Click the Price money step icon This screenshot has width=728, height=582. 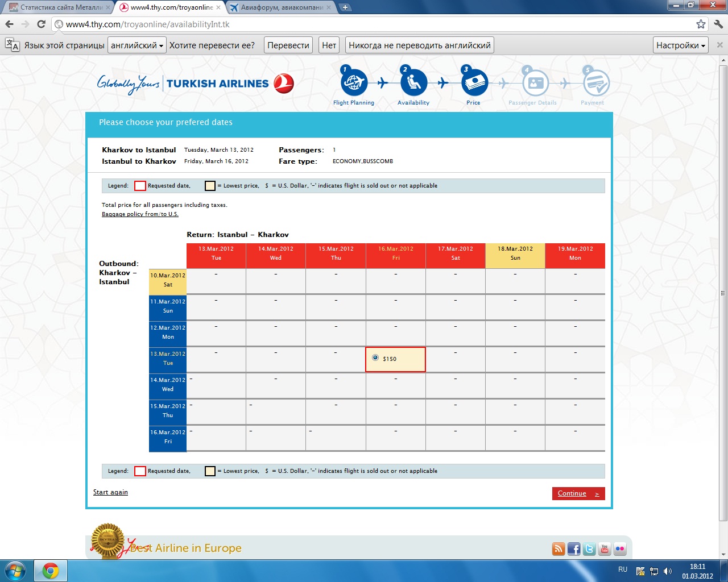pyautogui.click(x=474, y=83)
